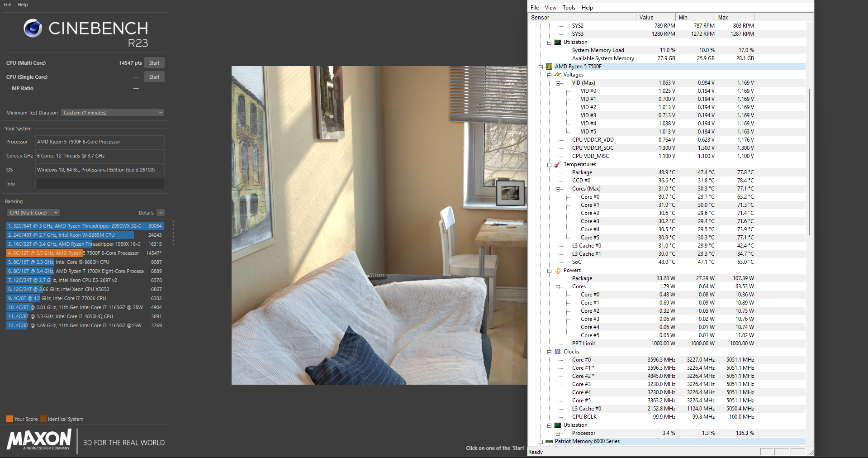Select the Intel Core i7-7700K ranking entry
This screenshot has width=868, height=458.
point(85,298)
